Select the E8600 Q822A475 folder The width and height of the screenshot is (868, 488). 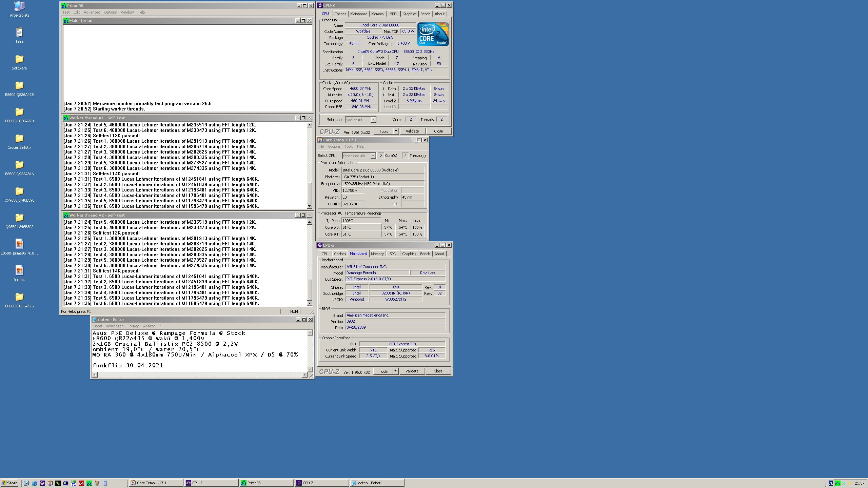coord(19,300)
